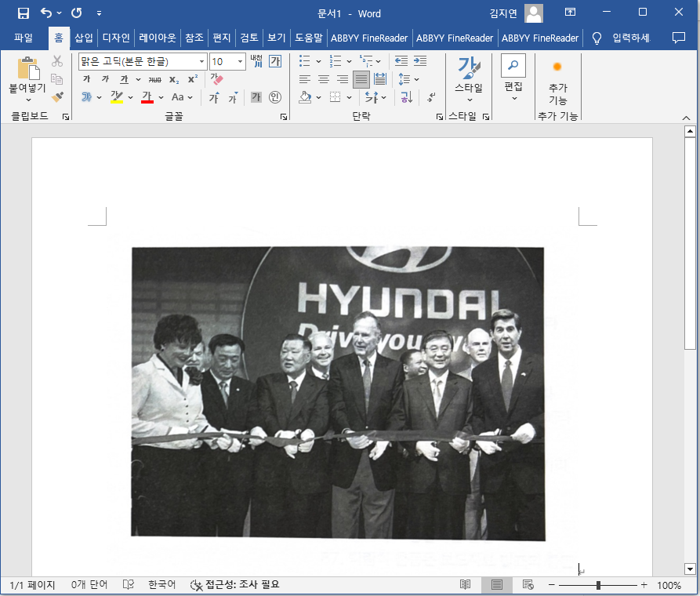The image size is (700, 596).
Task: Save the document with the floppy disk icon
Action: click(x=24, y=13)
